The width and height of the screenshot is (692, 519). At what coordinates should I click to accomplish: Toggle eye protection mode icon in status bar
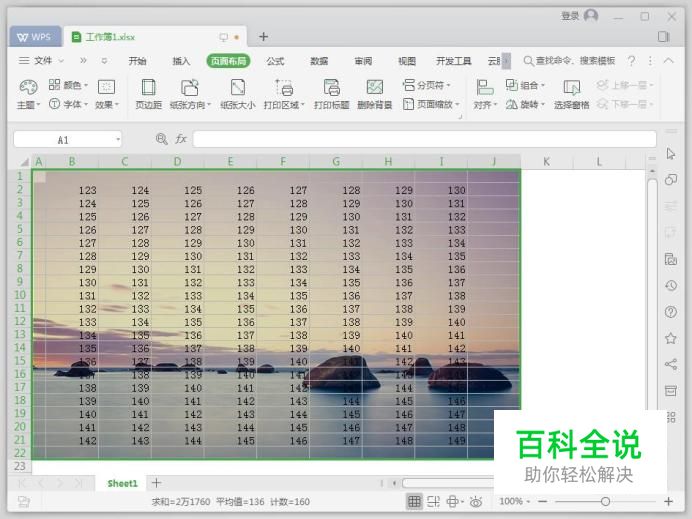click(x=476, y=501)
